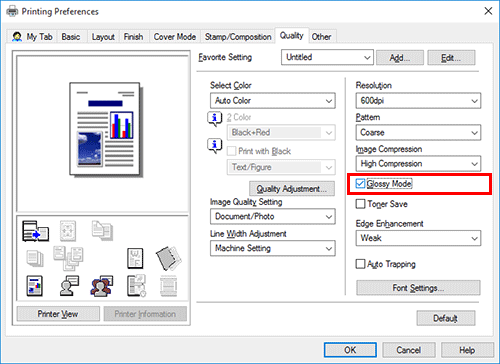Click the Font Settings button
This screenshot has height=364, width=500.
(418, 288)
